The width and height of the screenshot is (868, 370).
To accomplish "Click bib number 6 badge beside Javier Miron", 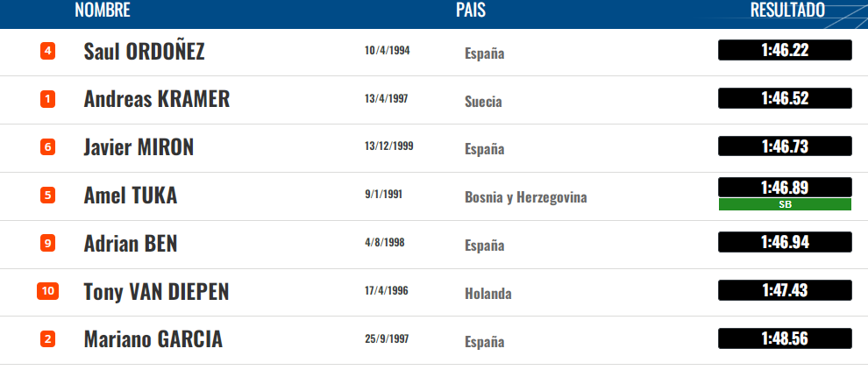I will coord(47,147).
